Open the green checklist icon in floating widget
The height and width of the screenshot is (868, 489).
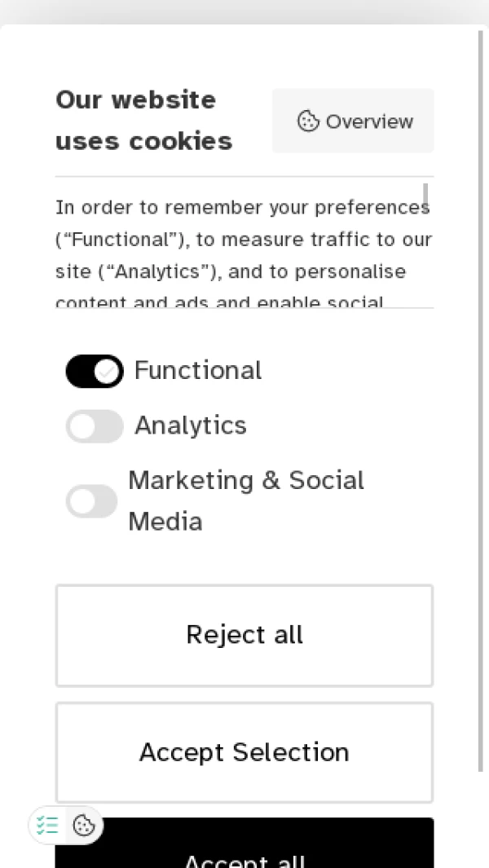point(48,826)
